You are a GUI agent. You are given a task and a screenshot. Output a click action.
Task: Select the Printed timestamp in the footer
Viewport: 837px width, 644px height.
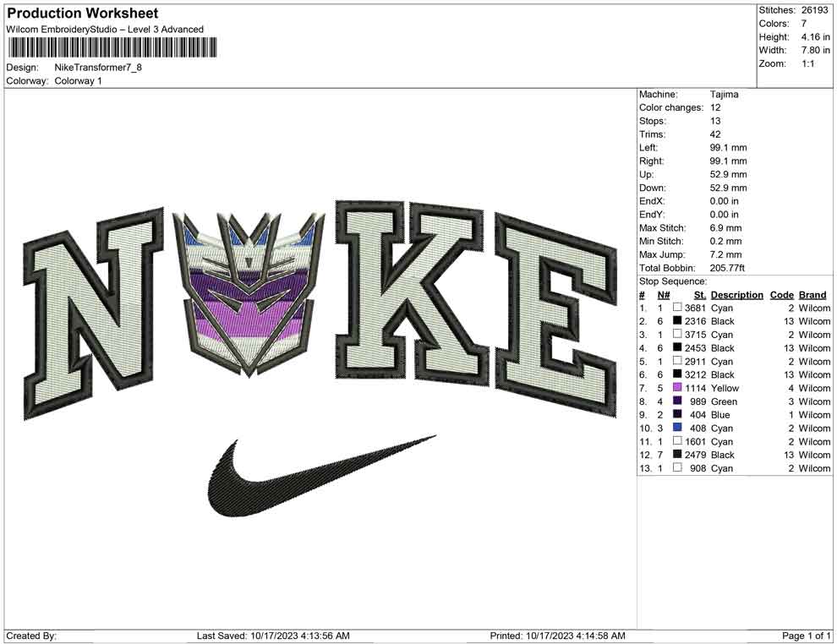(x=557, y=636)
